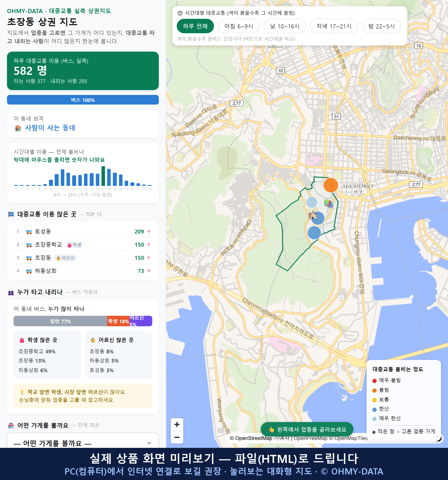The image size is (448, 480).
Task: Click the pin icon for 토성동 row
Action: [149, 232]
